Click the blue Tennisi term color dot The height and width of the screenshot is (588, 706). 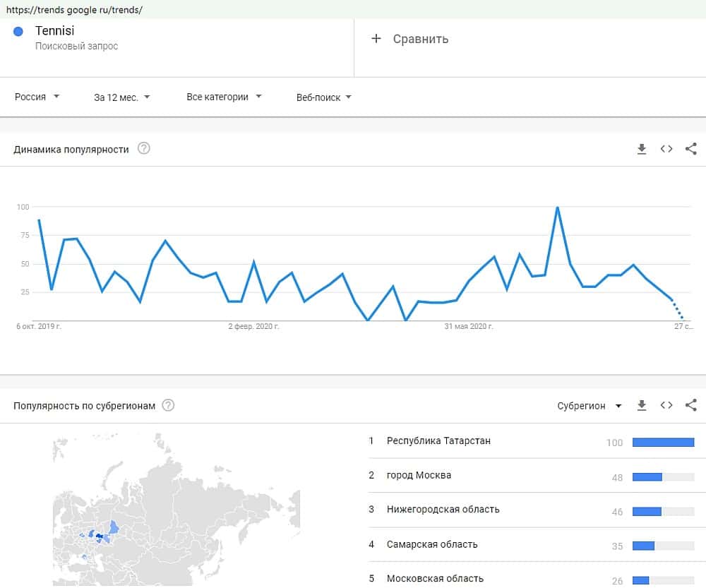18,31
